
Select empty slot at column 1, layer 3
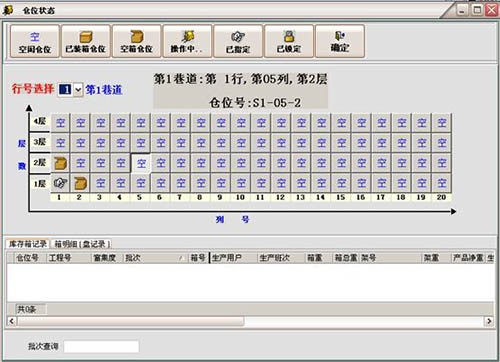pos(60,143)
